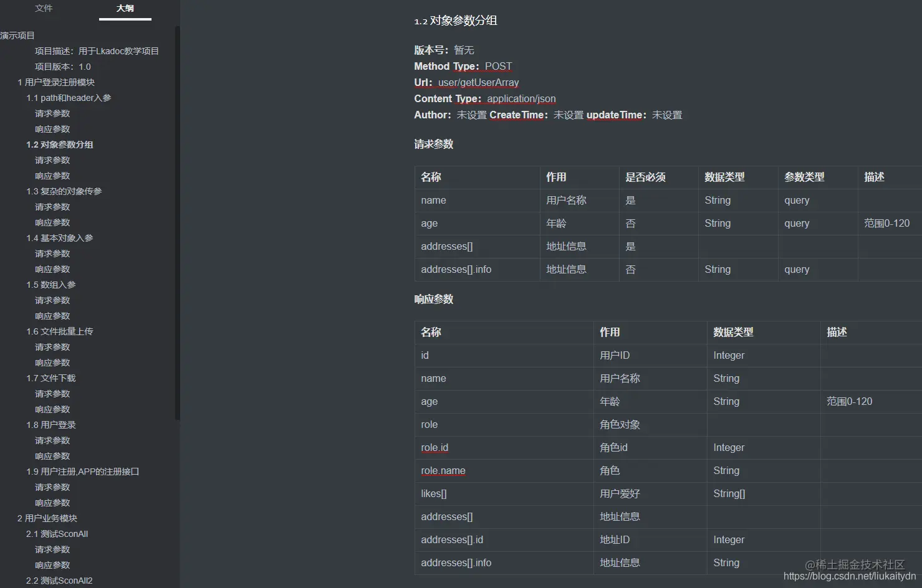
Task: Open 1.8 用户登录 section
Action: pyautogui.click(x=50, y=425)
